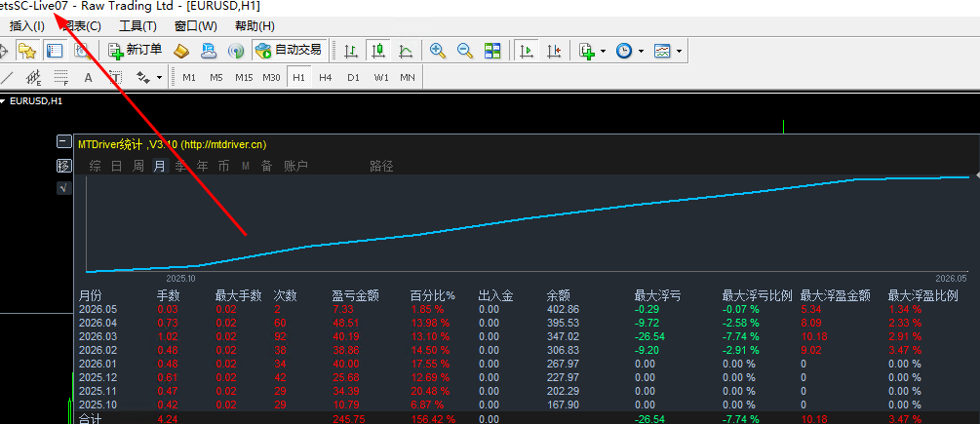Select the equidistant channel tool
Image resolution: width=980 pixels, height=424 pixels.
[x=33, y=78]
